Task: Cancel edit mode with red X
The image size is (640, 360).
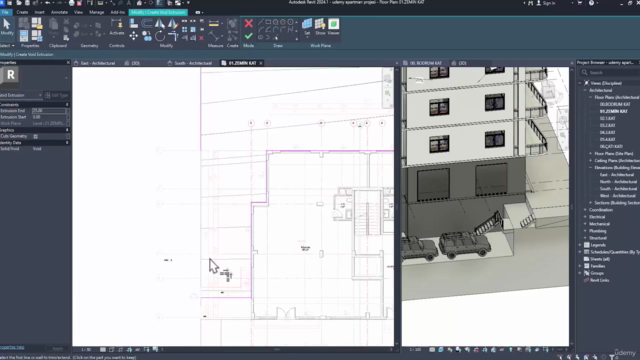Action: (249, 24)
